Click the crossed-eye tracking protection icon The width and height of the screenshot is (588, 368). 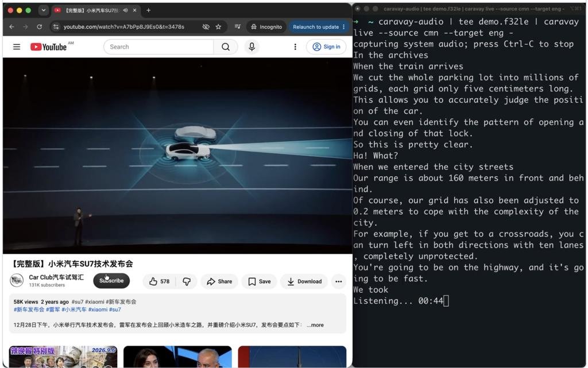coord(206,26)
